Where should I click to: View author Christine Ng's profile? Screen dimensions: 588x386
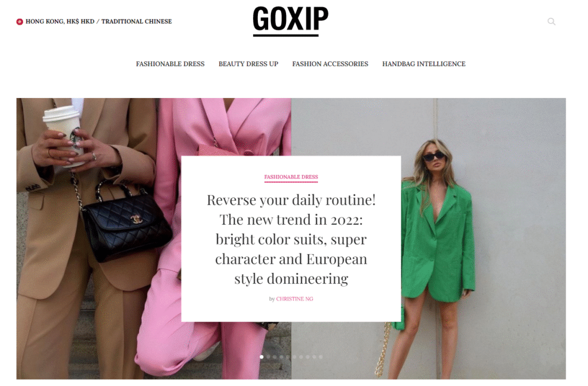coord(295,299)
